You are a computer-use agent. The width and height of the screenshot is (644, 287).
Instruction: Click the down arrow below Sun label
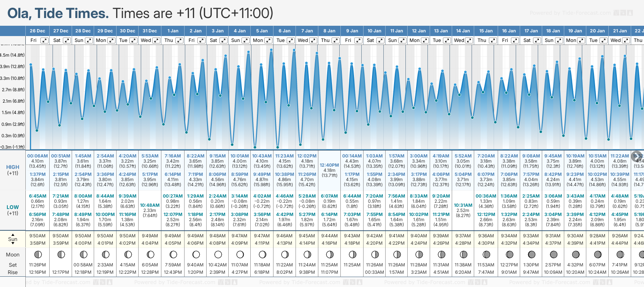coord(13,244)
